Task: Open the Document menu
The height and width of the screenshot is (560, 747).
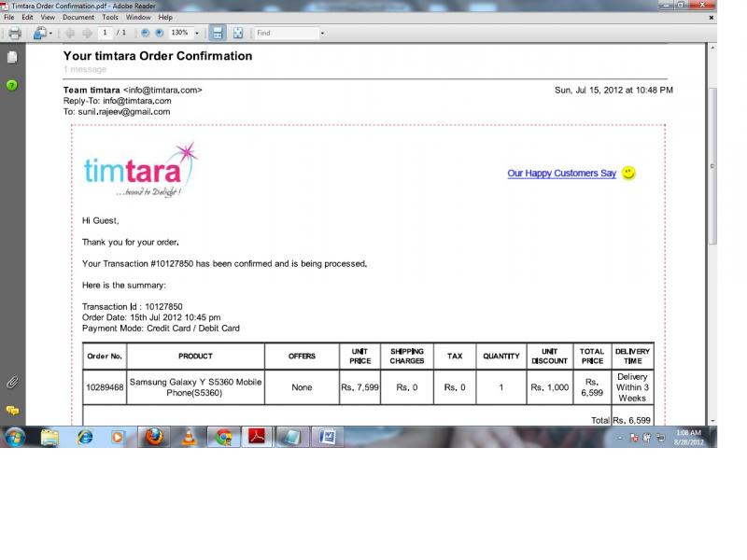Action: pyautogui.click(x=78, y=17)
